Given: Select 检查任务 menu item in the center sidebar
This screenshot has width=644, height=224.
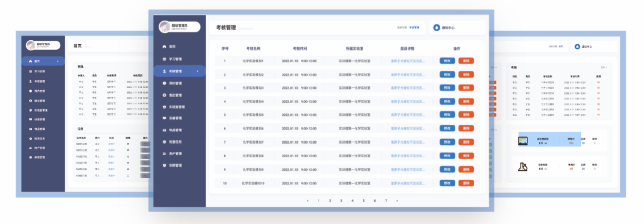Looking at the screenshot, I should 175,142.
